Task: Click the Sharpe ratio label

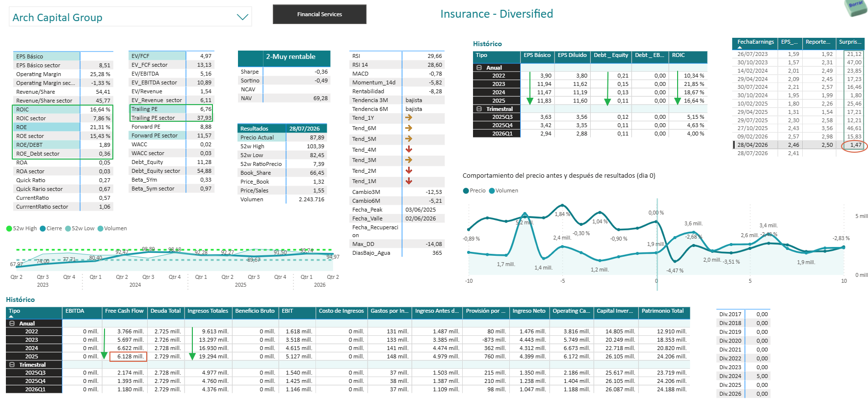Action: click(249, 72)
